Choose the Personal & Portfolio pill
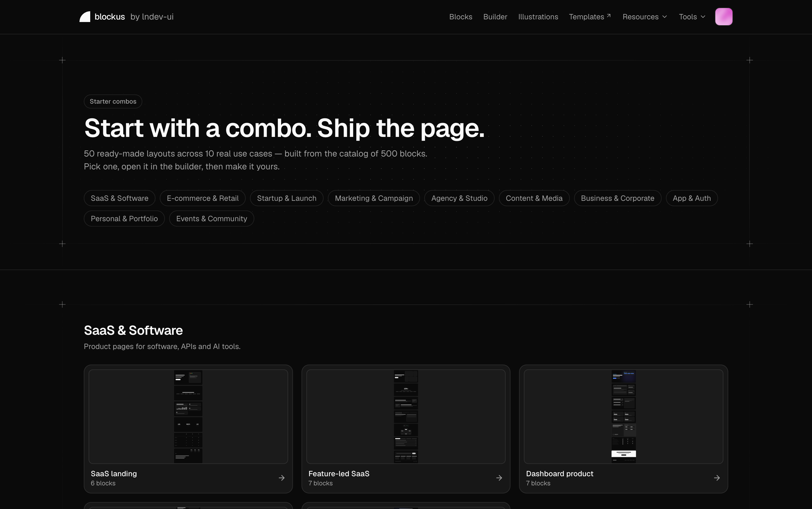812x509 pixels. 124,219
